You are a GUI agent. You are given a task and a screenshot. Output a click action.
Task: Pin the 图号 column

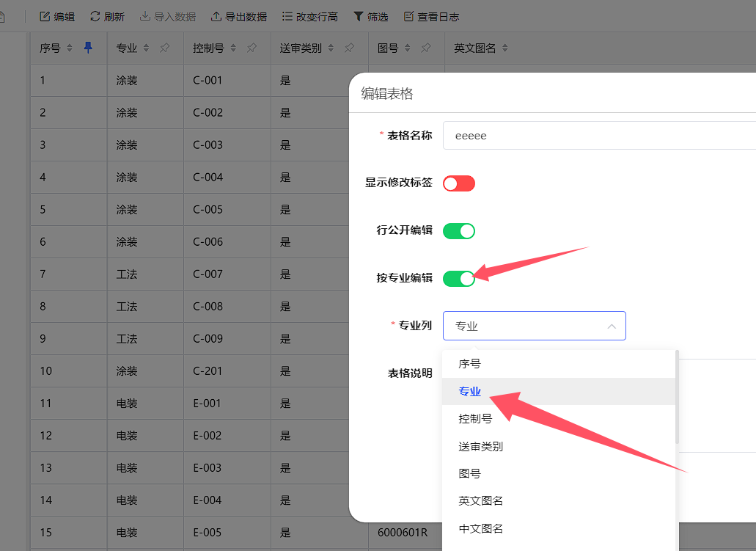tap(426, 48)
